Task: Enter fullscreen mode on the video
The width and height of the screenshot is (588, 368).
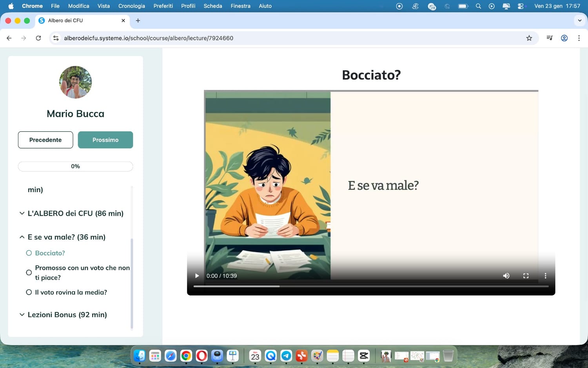Action: pyautogui.click(x=526, y=276)
